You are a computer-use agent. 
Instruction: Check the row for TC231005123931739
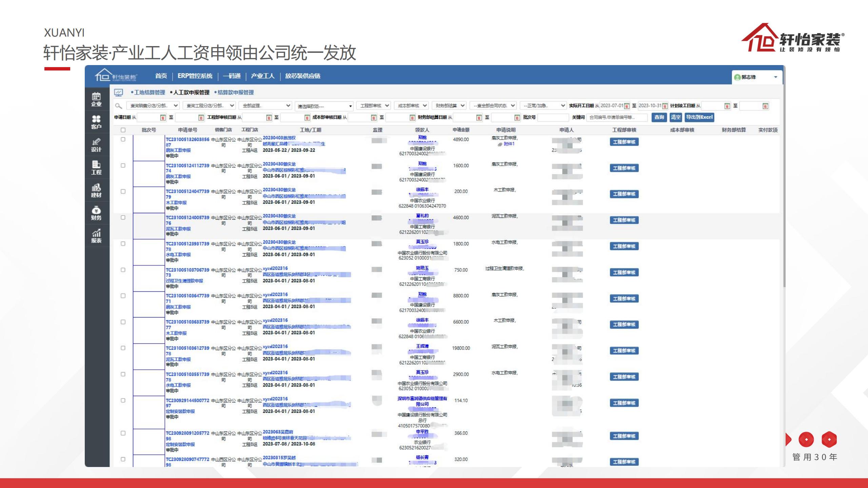pyautogui.click(x=123, y=244)
